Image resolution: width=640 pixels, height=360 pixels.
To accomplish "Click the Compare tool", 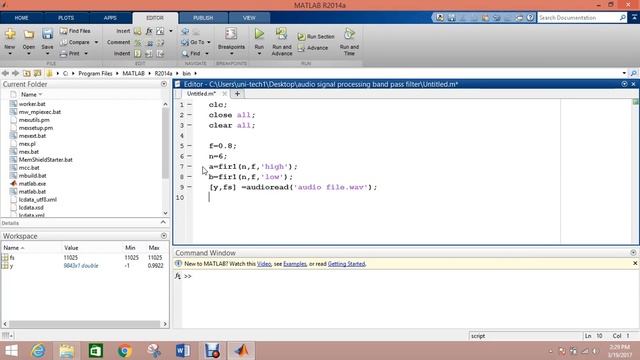I will click(75, 42).
